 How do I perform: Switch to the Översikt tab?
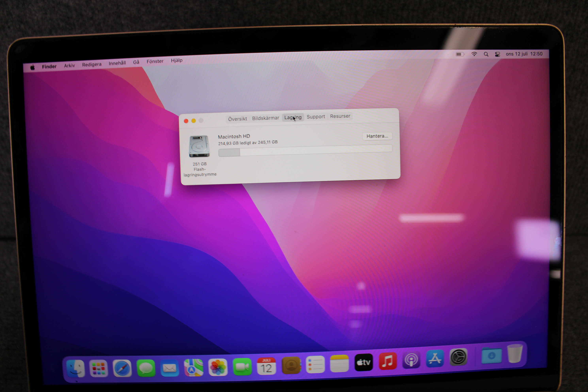(237, 119)
